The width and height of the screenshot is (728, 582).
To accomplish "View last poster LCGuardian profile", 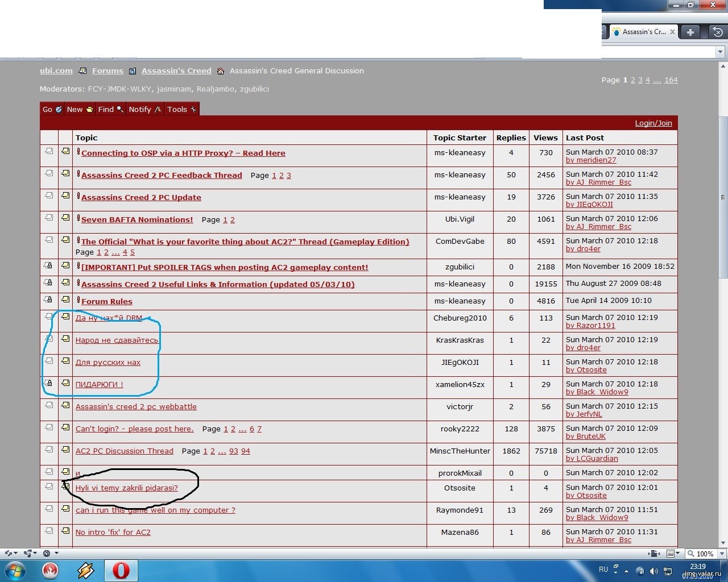I will 592,459.
